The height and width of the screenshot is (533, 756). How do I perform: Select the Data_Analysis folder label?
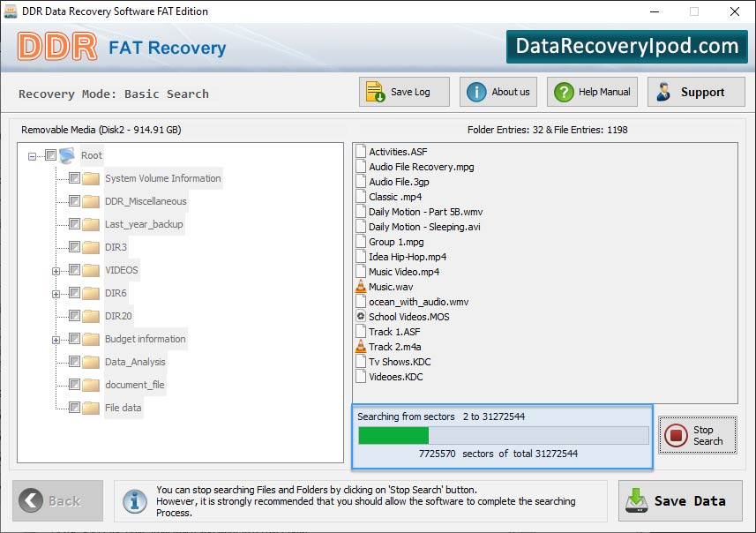[135, 362]
